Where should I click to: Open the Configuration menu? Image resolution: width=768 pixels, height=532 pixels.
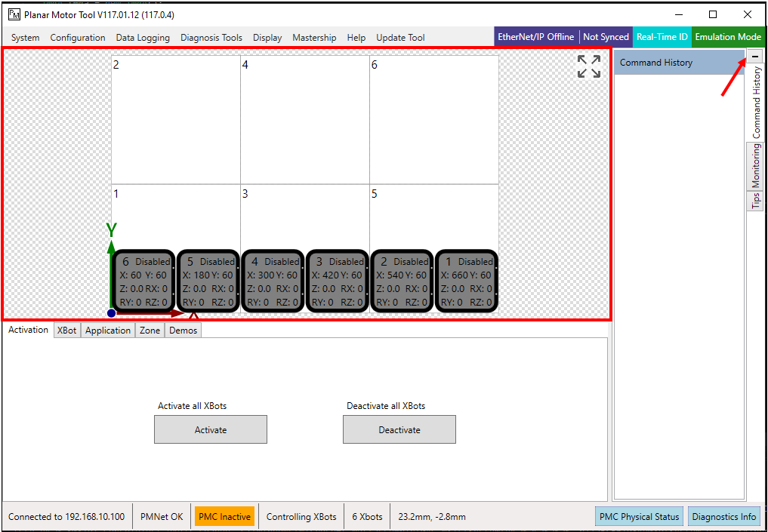coord(78,38)
